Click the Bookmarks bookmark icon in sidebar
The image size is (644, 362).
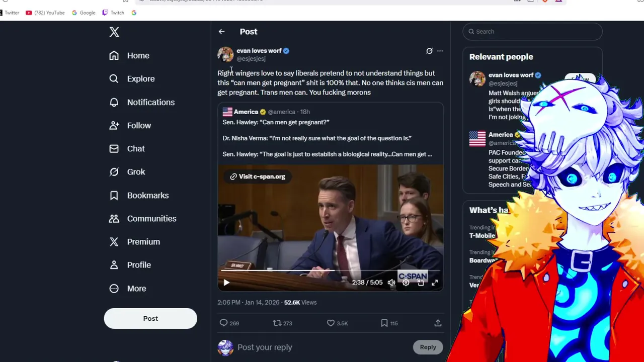[114, 195]
